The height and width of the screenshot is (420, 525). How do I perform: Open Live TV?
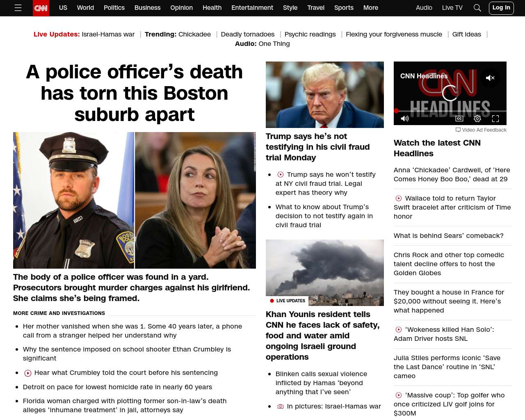click(x=452, y=8)
